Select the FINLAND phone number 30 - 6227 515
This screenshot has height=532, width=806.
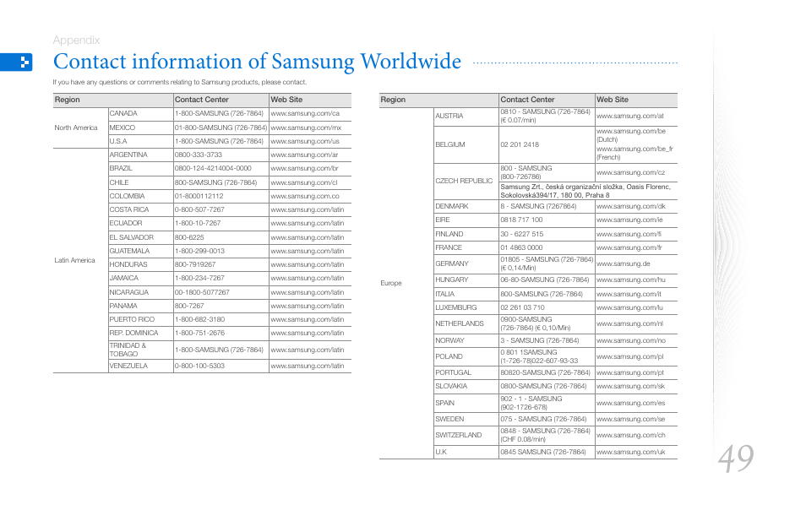pos(522,235)
